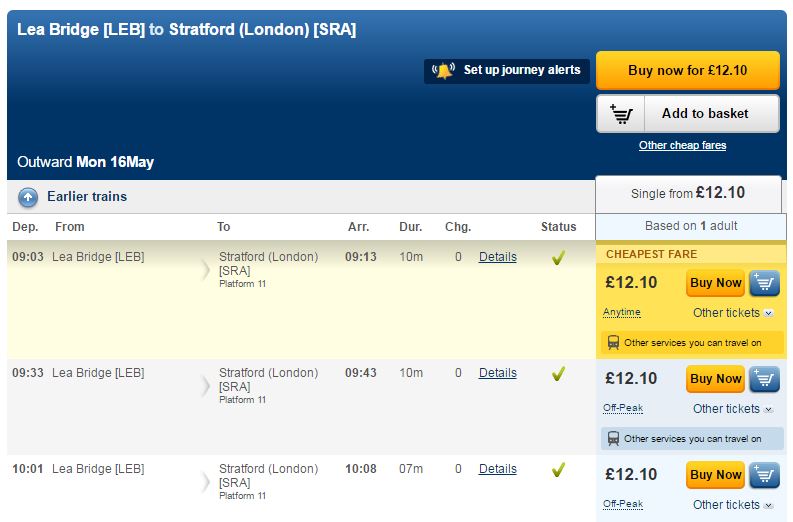Click the Earlier trains up-arrow icon
The height and width of the screenshot is (522, 793).
(28, 197)
